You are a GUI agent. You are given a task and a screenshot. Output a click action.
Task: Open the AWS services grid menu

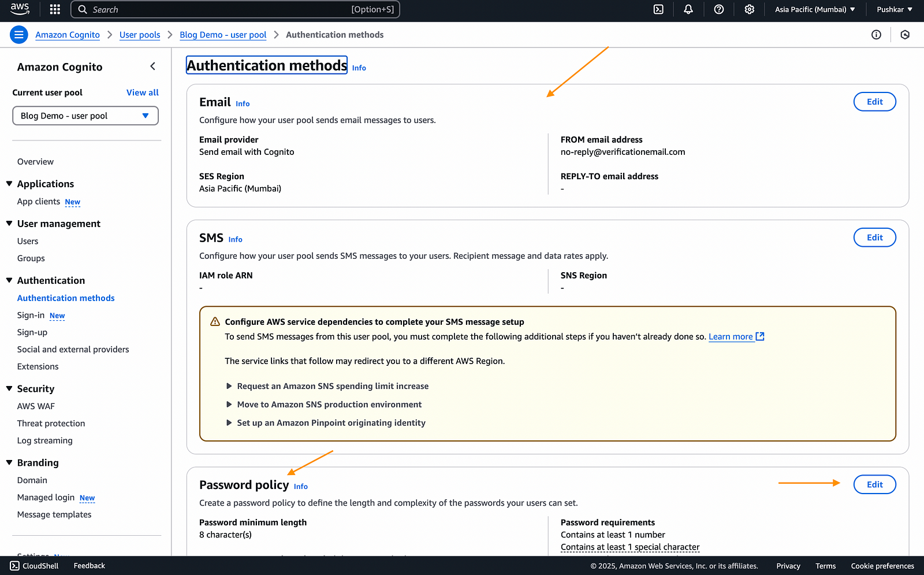click(x=55, y=9)
